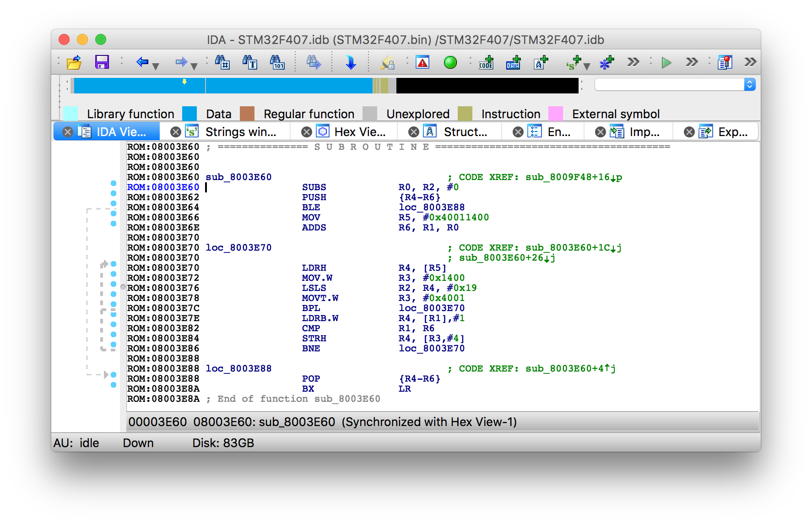Click the add DATA conversion icon
Image resolution: width=812 pixels, height=525 pixels.
513,62
